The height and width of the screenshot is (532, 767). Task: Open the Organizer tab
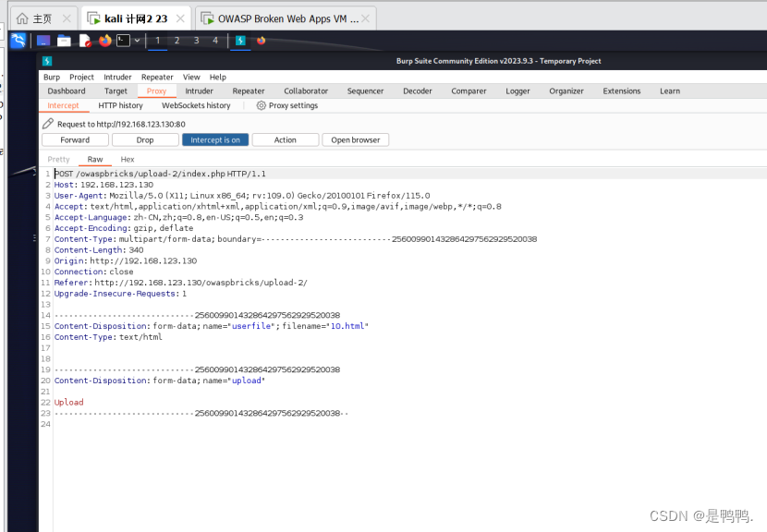(x=566, y=91)
